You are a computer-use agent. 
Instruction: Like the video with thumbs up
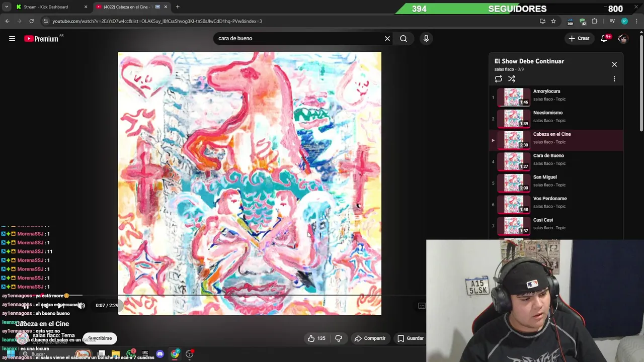[316, 338]
